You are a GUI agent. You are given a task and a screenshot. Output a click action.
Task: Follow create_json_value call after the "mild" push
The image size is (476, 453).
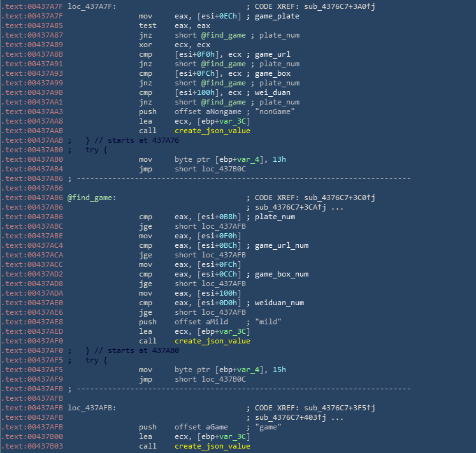tap(212, 341)
